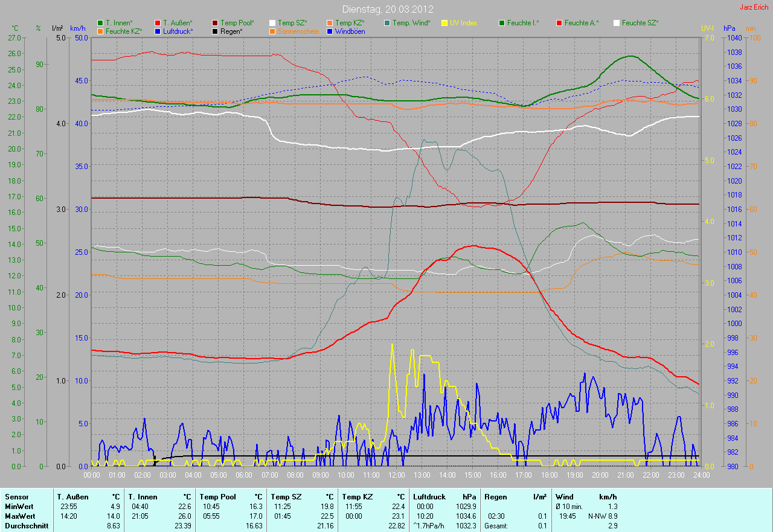Click the T. Innen maximum time '21:05'
The height and width of the screenshot is (532, 773).
[x=140, y=516]
